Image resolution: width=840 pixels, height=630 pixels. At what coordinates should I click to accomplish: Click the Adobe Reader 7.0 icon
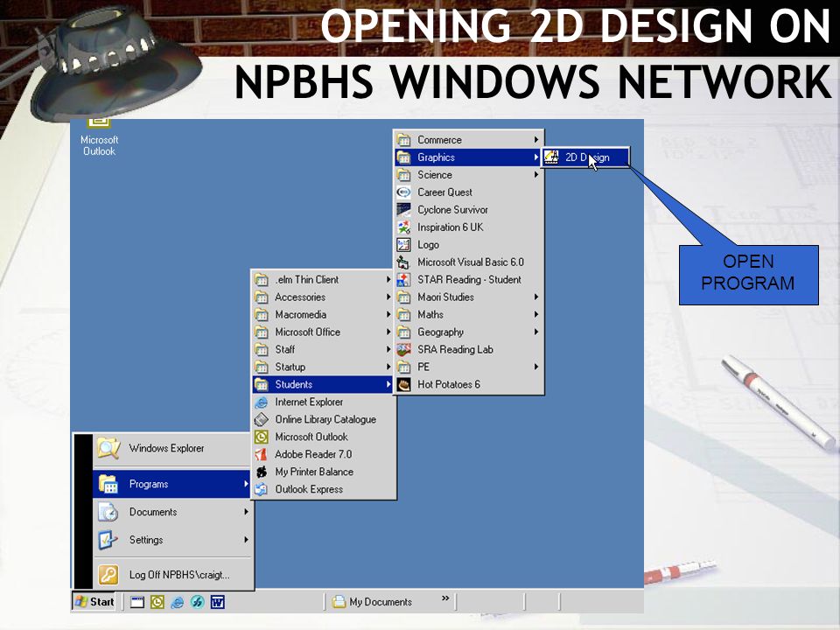[261, 454]
